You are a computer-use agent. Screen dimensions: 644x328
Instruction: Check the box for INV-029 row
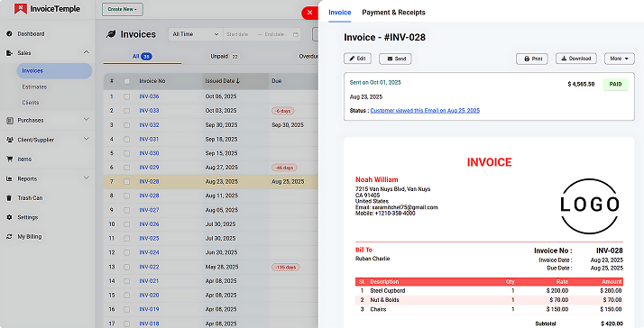[x=126, y=168]
